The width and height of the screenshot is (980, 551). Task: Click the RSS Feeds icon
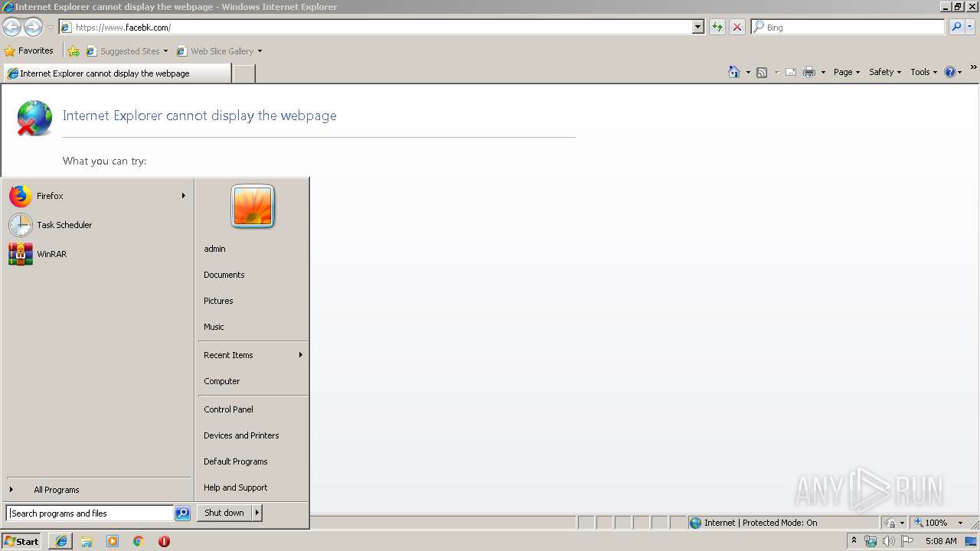click(762, 72)
